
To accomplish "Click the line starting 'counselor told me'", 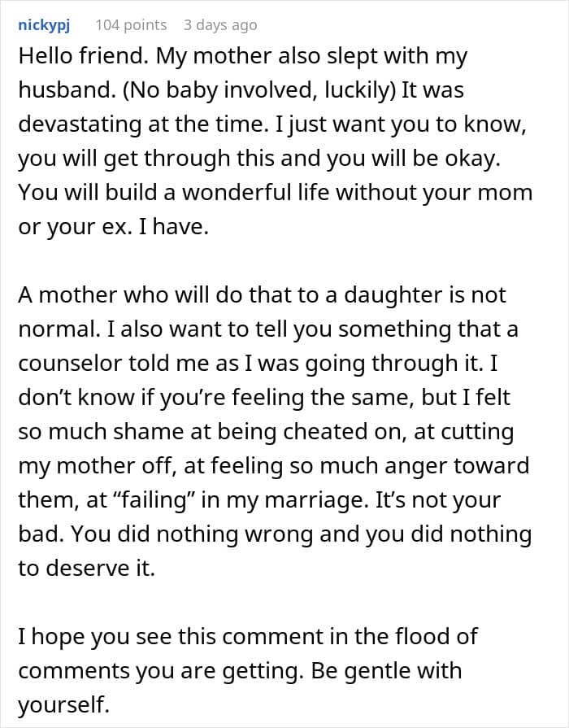I will click(x=258, y=364).
